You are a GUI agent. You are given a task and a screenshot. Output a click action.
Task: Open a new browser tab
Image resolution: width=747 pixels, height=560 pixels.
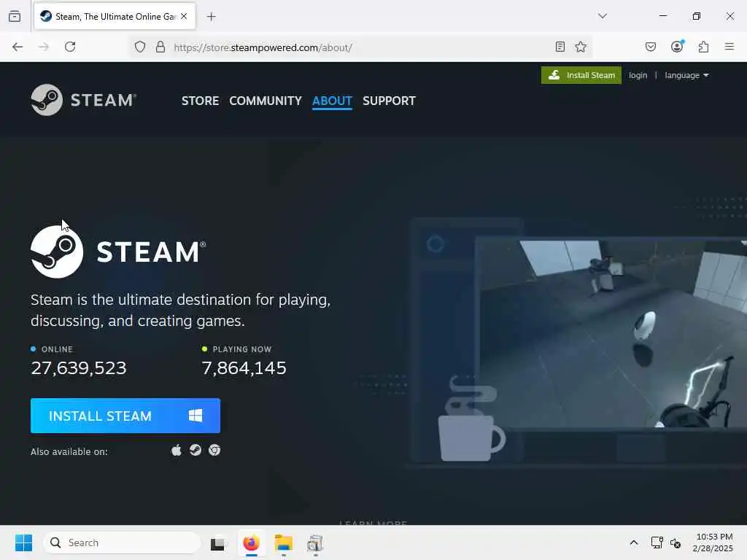click(x=211, y=17)
